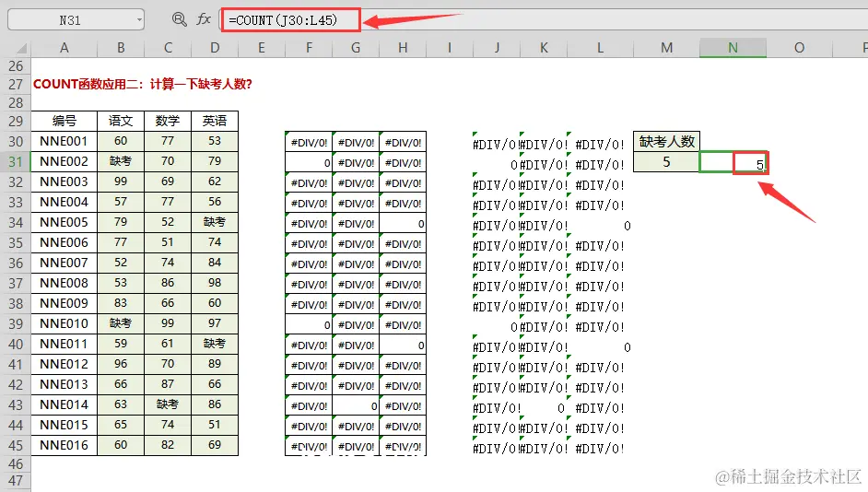
Task: Select column L header
Action: pos(600,48)
